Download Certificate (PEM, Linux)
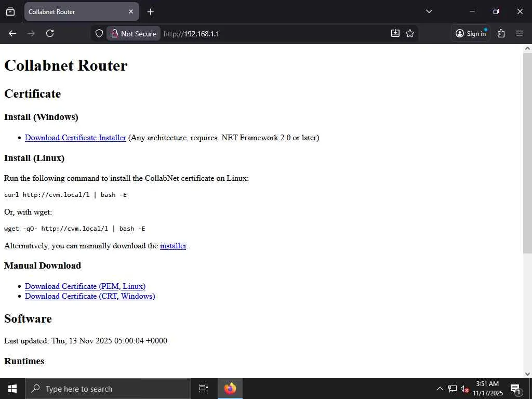The height and width of the screenshot is (399, 532). point(85,286)
